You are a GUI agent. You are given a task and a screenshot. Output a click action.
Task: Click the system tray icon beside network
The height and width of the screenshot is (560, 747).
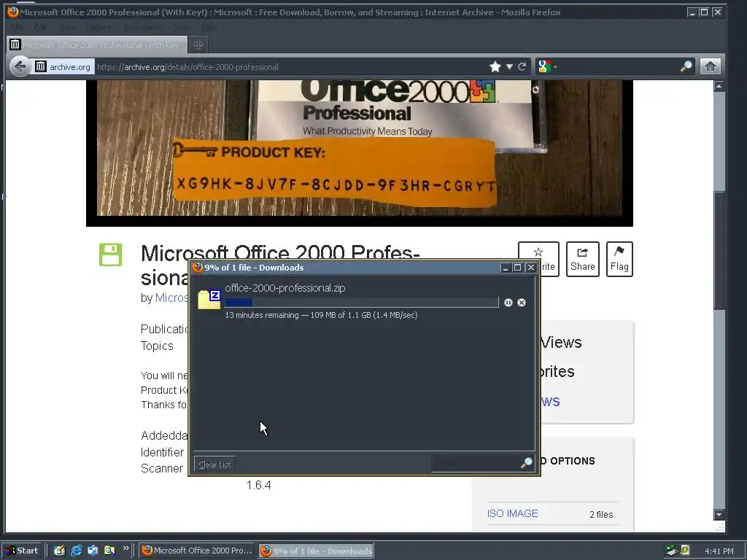(685, 551)
